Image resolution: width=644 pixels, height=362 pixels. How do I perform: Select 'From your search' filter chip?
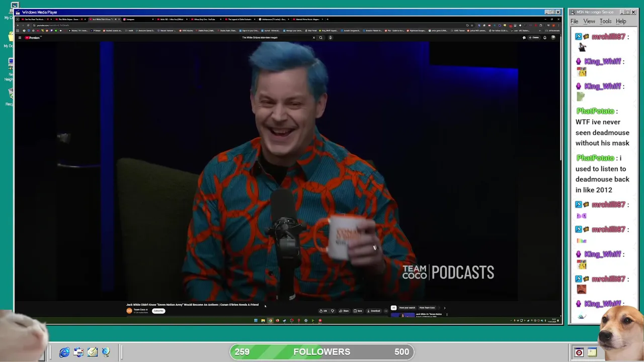(x=407, y=308)
